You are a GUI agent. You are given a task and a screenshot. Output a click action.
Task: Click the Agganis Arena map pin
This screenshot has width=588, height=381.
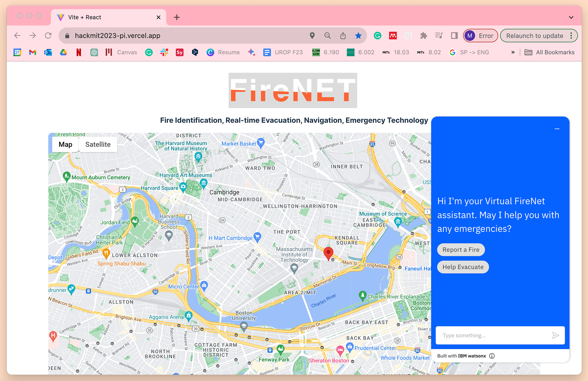tap(189, 316)
